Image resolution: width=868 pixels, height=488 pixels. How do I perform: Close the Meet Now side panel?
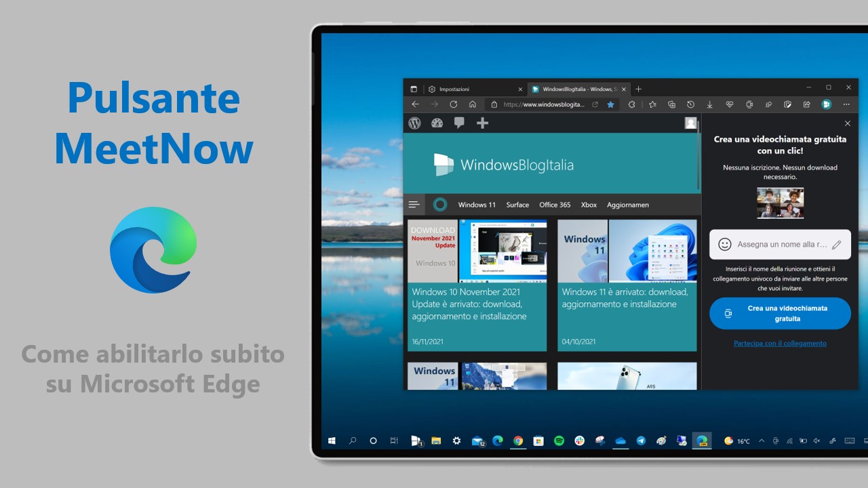click(x=847, y=123)
